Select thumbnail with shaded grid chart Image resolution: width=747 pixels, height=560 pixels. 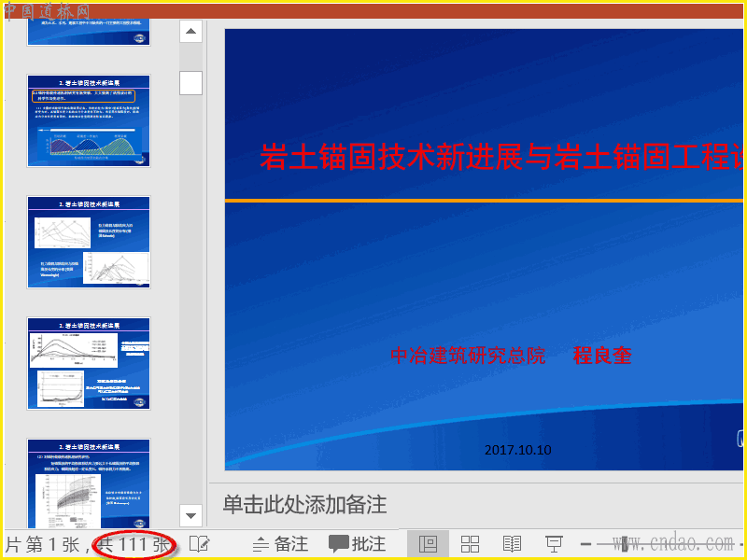coord(89,483)
